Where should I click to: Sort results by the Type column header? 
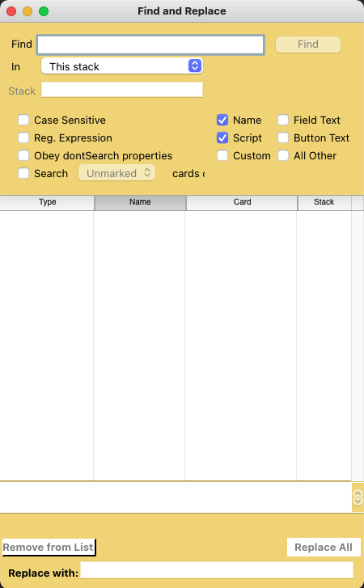pos(47,202)
